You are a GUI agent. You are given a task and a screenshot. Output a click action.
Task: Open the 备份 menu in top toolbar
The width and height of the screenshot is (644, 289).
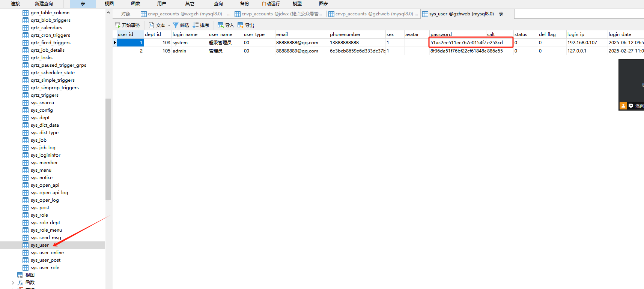[244, 4]
